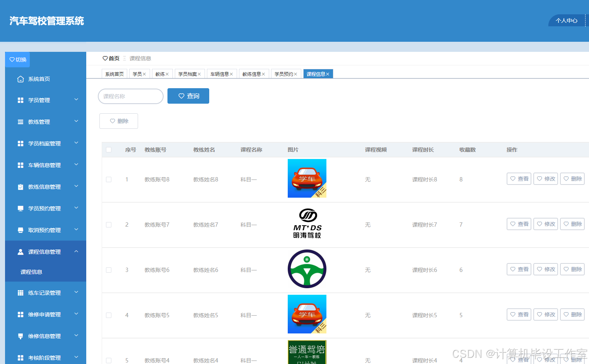Check the row 4 checkbox for 教练账号5
Viewport: 589px width, 364px height.
pyautogui.click(x=109, y=315)
